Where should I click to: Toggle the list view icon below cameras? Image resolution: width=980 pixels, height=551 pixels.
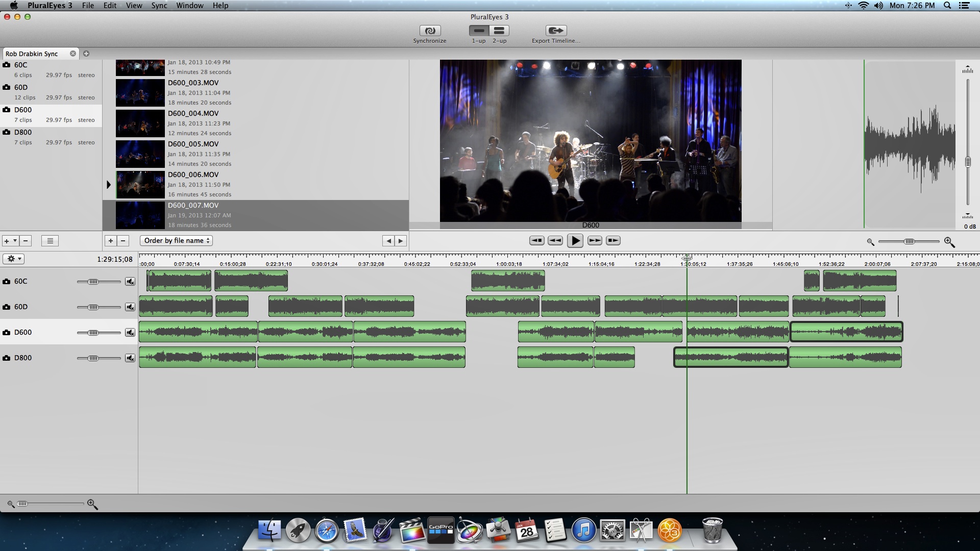50,241
